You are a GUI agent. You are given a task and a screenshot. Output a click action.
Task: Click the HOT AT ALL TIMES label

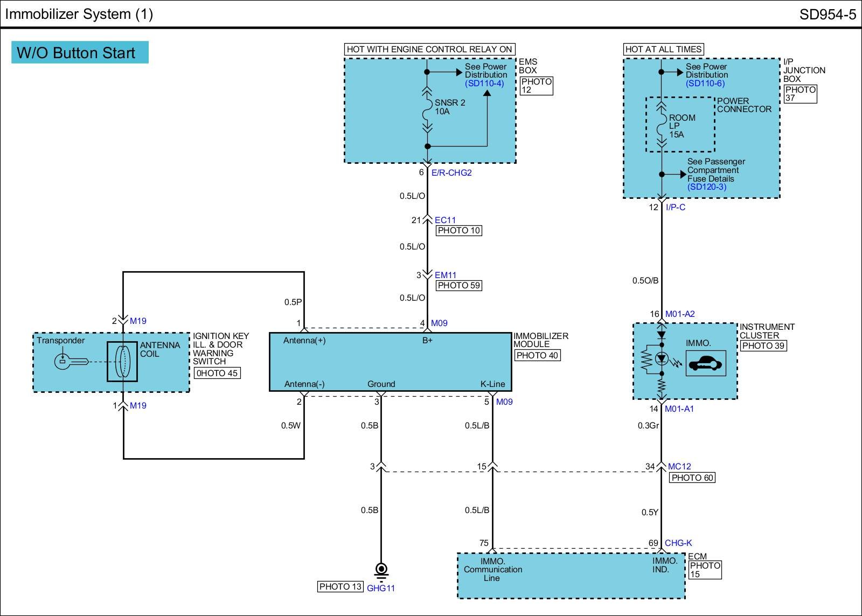coord(663,50)
